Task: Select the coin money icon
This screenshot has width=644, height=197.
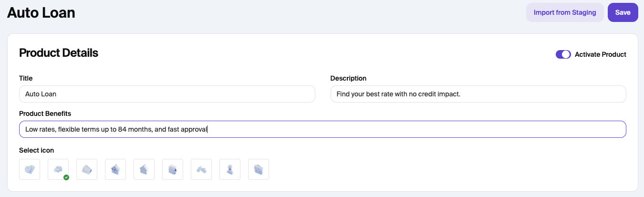Action: point(30,169)
